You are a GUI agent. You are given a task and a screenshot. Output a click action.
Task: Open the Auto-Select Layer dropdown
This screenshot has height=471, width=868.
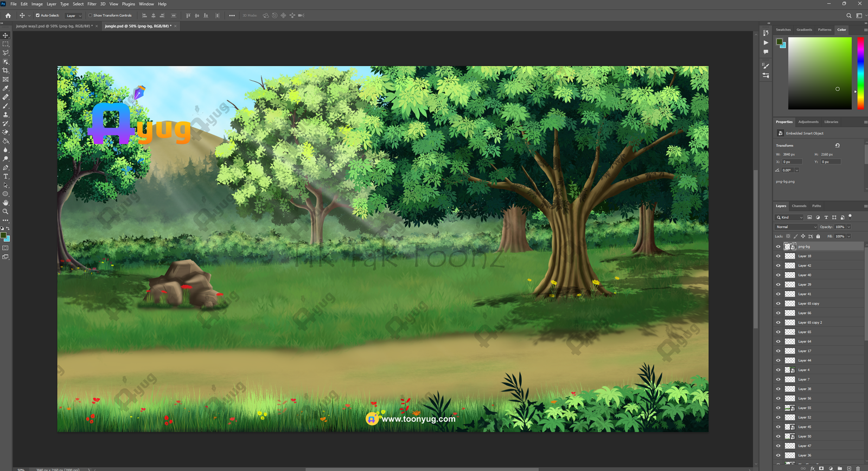pos(73,16)
